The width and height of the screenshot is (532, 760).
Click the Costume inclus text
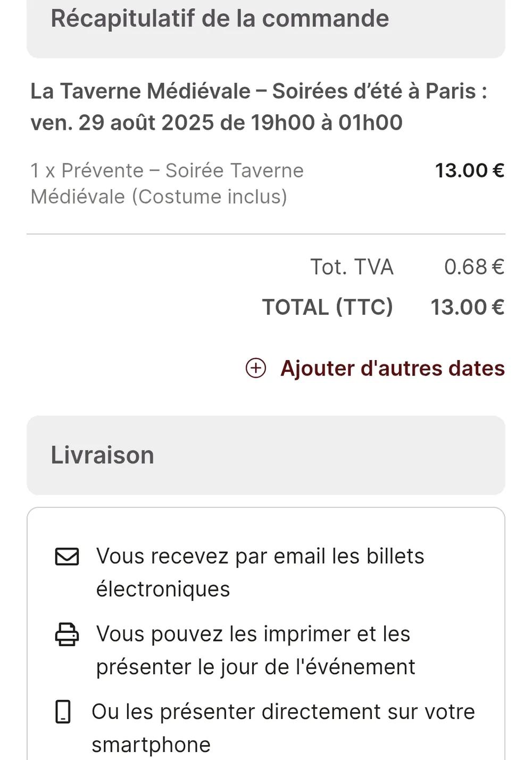tap(209, 197)
